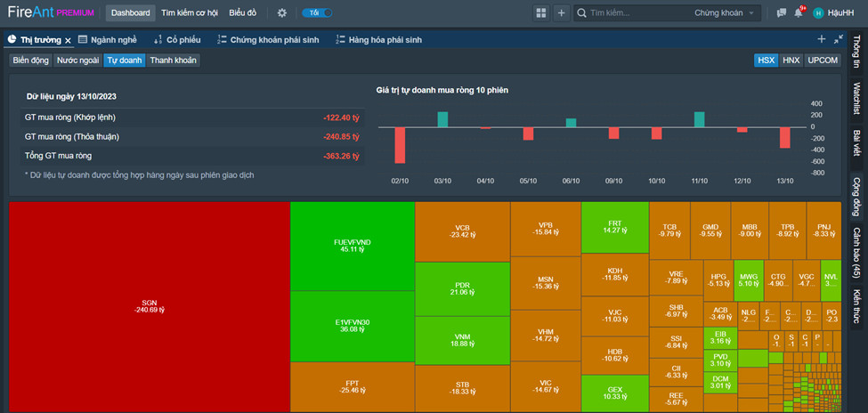Add a new tab with plus icon

[822, 39]
